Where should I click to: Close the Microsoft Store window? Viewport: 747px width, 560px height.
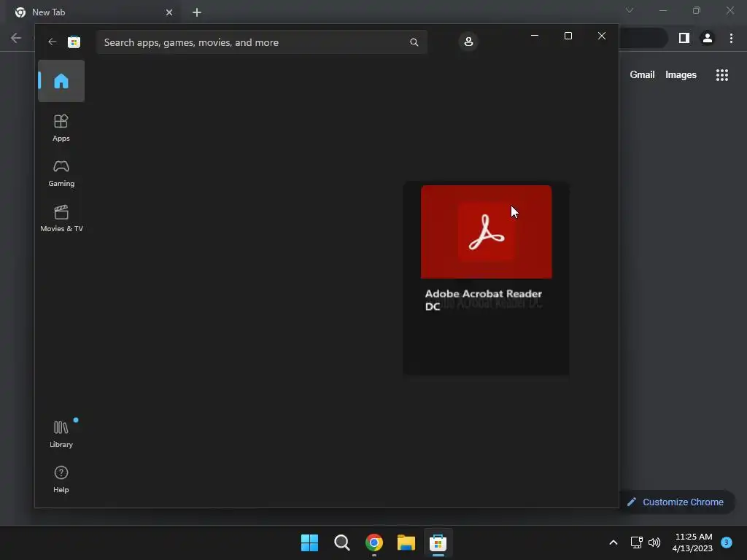click(602, 36)
